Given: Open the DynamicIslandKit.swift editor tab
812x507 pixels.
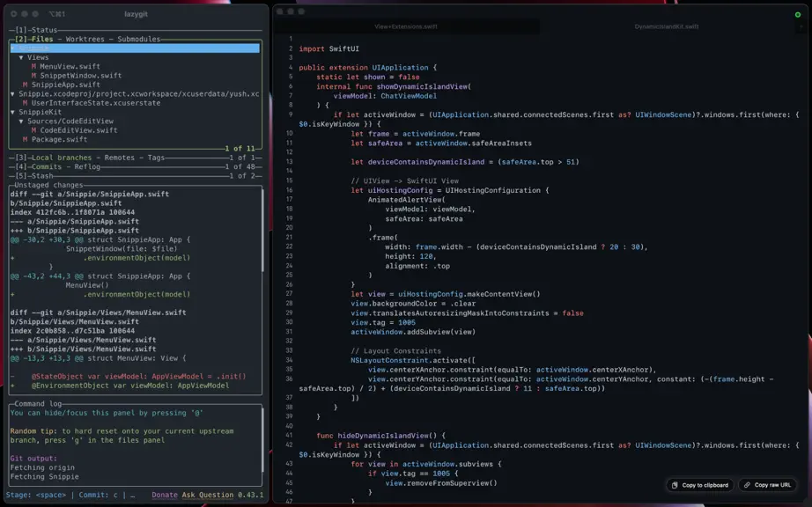Looking at the screenshot, I should 667,26.
